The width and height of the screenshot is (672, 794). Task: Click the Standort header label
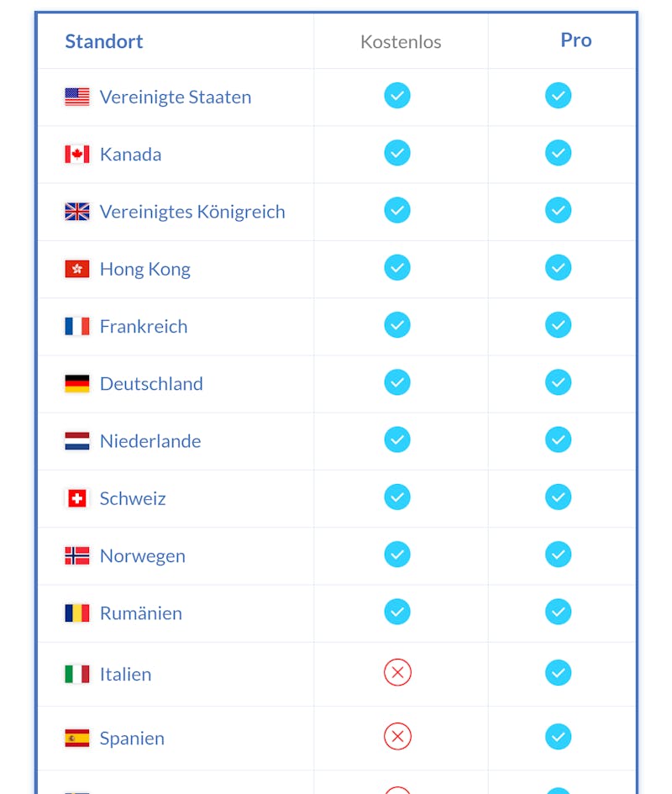tap(104, 41)
